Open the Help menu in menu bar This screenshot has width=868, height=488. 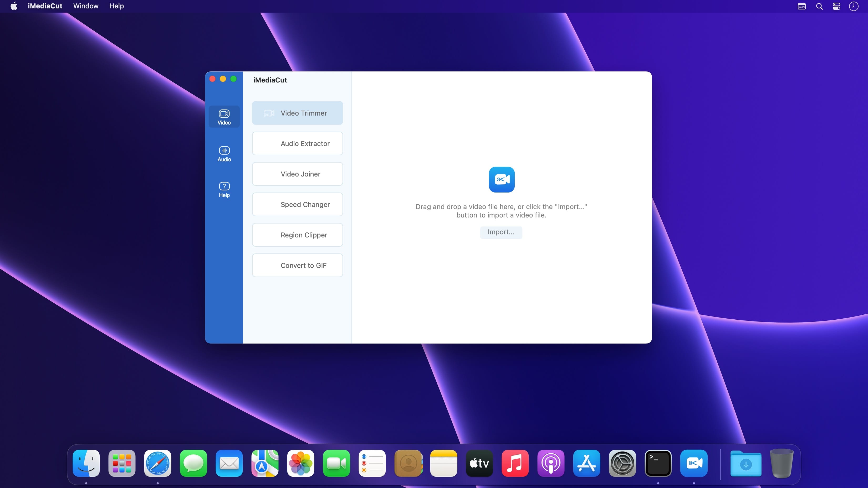coord(116,6)
